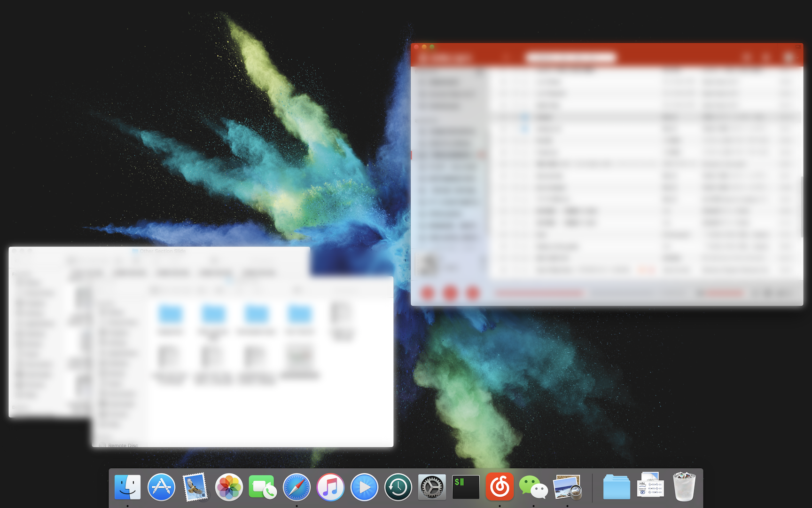Open NetEase Cloud Music in the Dock
Image resolution: width=812 pixels, height=508 pixels.
(500, 487)
